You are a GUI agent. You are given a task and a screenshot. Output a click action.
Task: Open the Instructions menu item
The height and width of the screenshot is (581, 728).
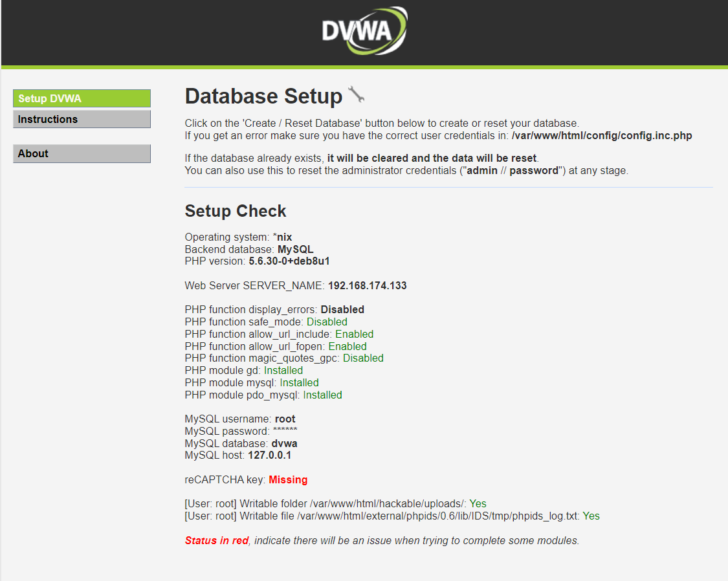point(82,119)
